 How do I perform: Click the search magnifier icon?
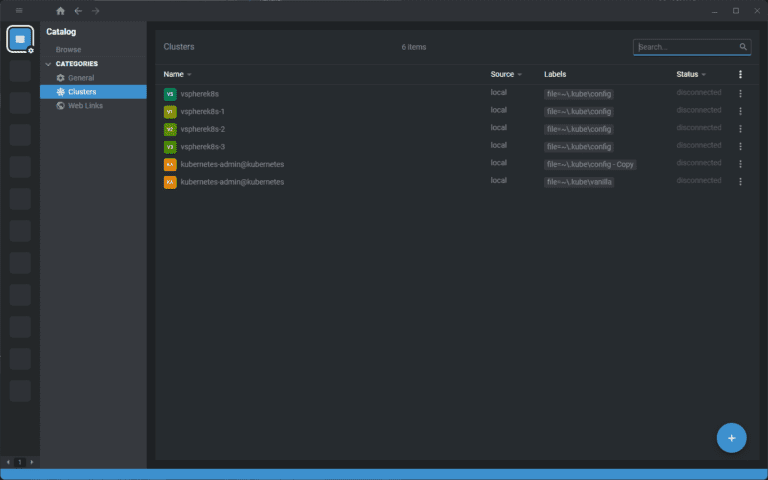743,47
